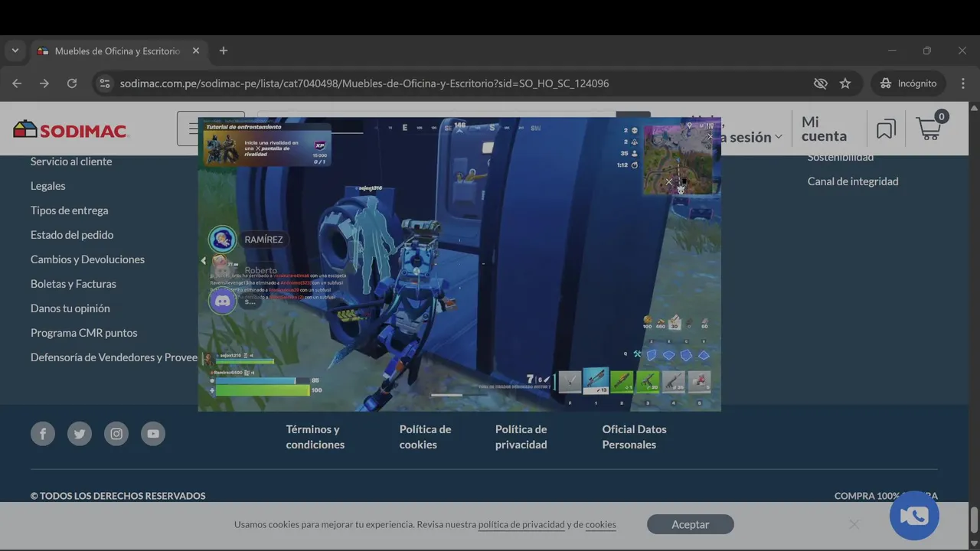Collapse the voice overlay side arrow
Image resolution: width=980 pixels, height=551 pixels.
[x=203, y=261]
